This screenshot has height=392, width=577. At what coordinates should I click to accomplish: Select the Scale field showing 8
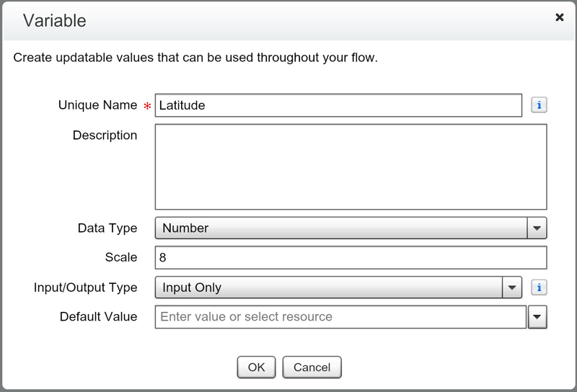[x=351, y=258]
